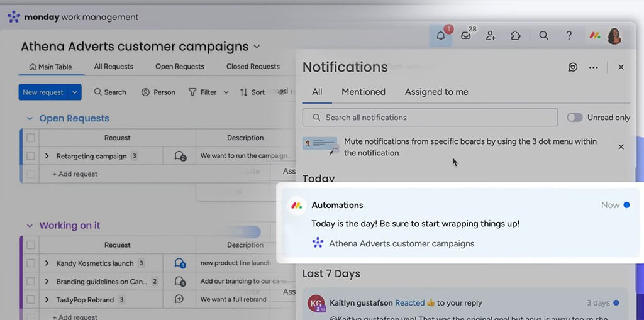Open updates for Retargeting campaign
The height and width of the screenshot is (320, 644).
[x=180, y=156]
